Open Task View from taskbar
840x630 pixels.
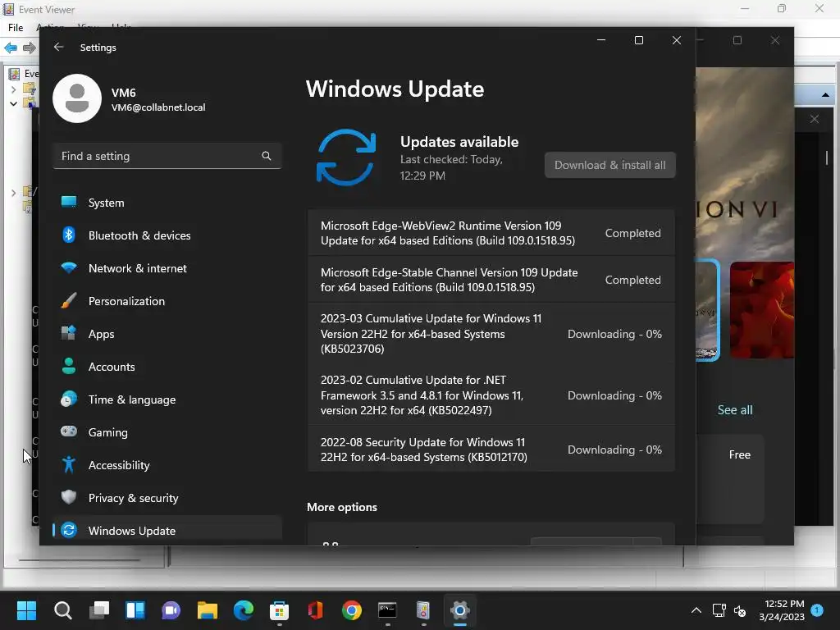[99, 610]
